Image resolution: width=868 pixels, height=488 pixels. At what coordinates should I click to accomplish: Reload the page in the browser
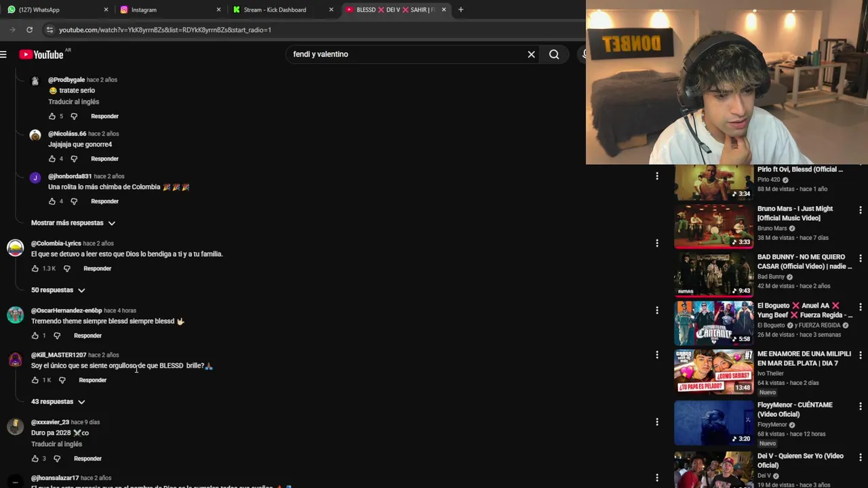click(29, 30)
